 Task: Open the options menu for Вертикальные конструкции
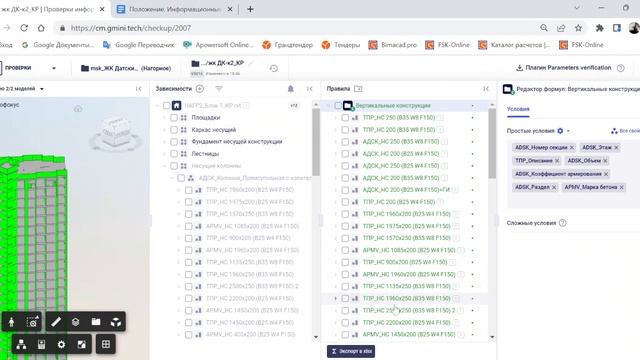473,106
